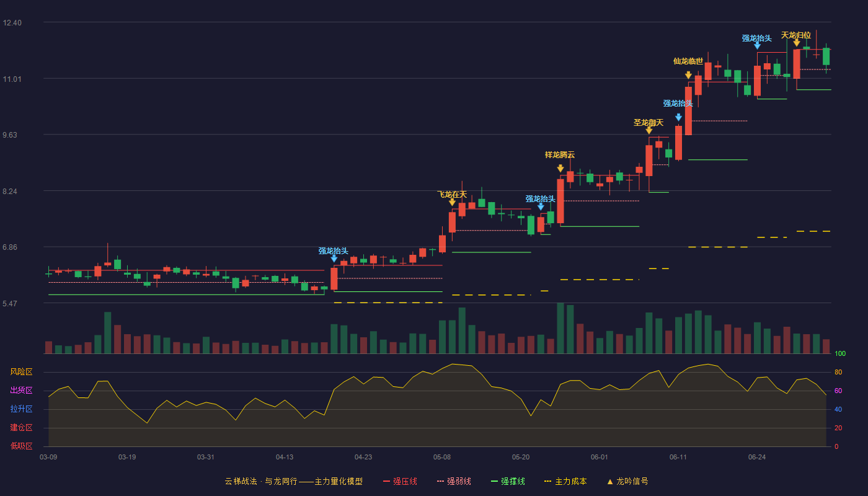The height and width of the screenshot is (496, 868).
Task: Select the 飞龙在天 signal marker
Action: pyautogui.click(x=452, y=195)
